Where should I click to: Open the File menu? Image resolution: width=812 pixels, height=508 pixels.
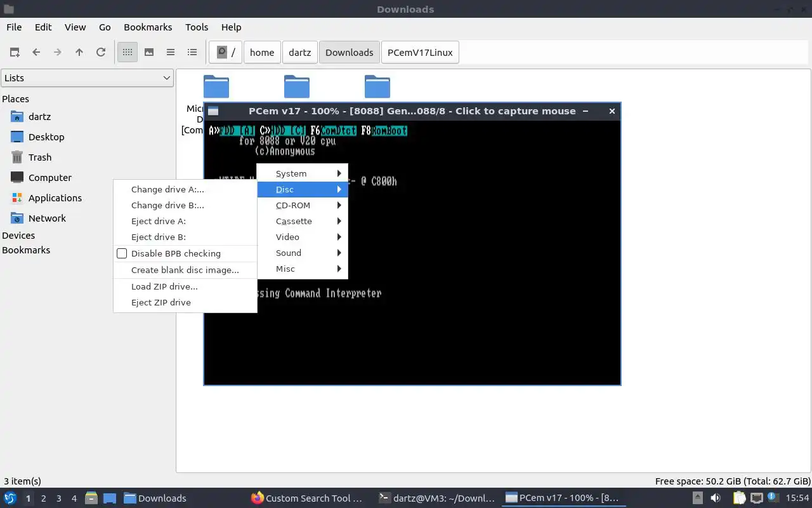(x=14, y=27)
